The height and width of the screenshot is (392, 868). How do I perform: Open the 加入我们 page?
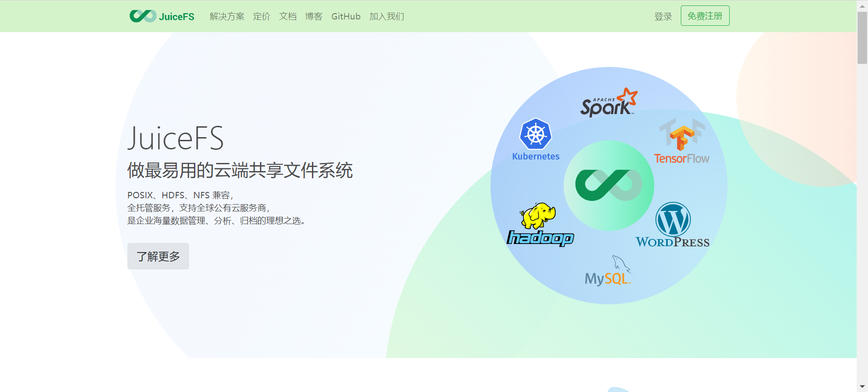click(387, 16)
